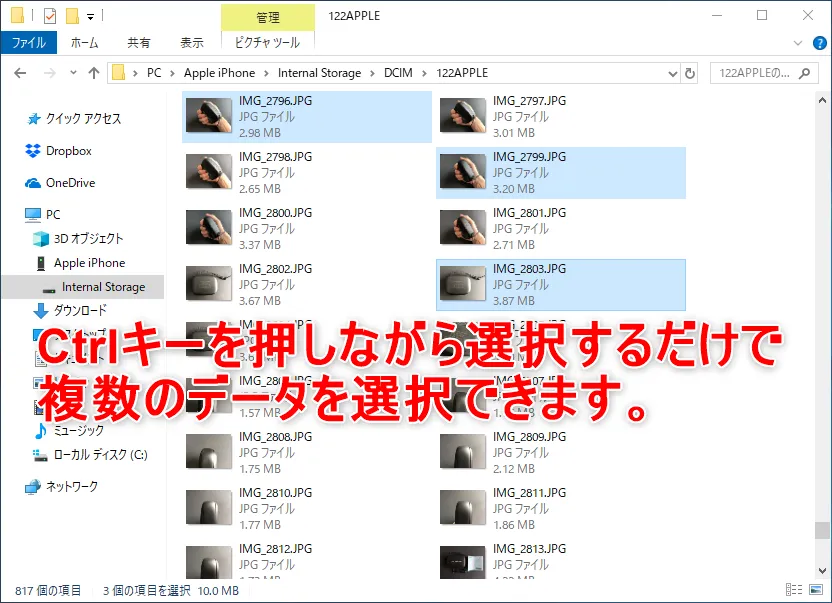Select the IMG_2800.JPG thumbnail

tap(209, 227)
